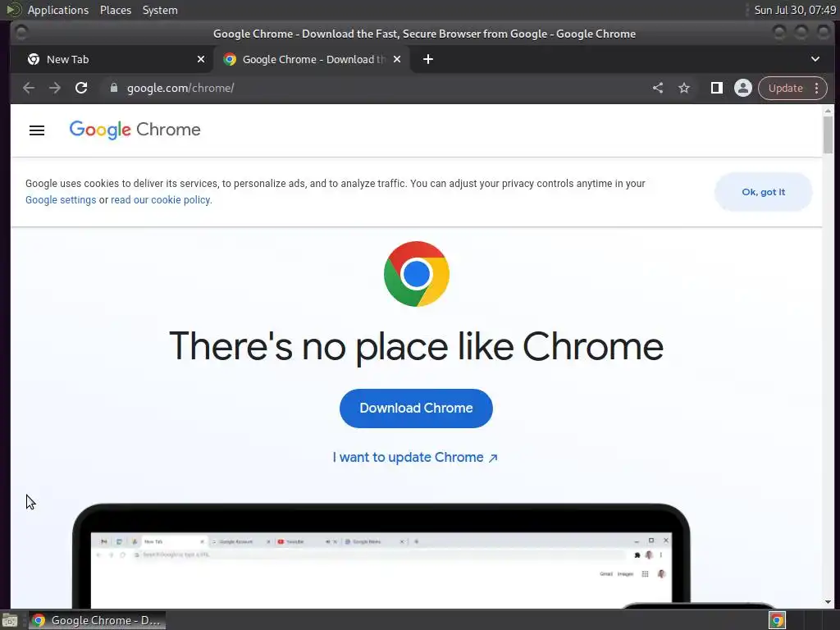
Task: Open the side panel icon in toolbar
Action: pos(717,88)
